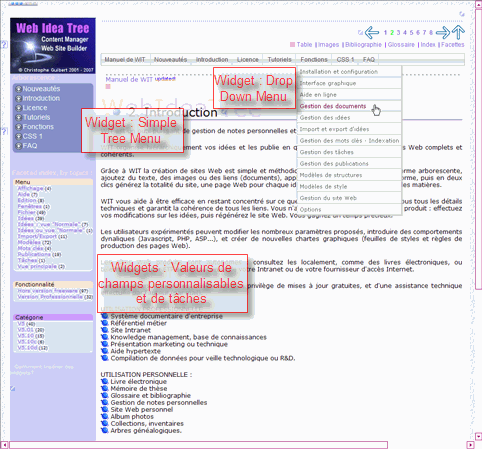Open Nouveautés in top menu bar
Viewport: 482px width, 449px height.
170,59
